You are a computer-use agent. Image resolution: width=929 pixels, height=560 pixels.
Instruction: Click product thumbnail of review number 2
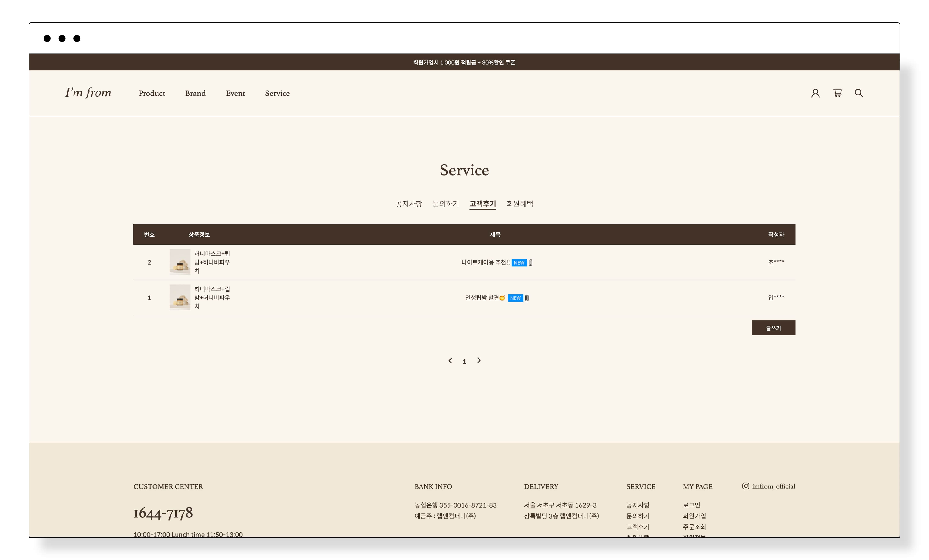(x=180, y=262)
